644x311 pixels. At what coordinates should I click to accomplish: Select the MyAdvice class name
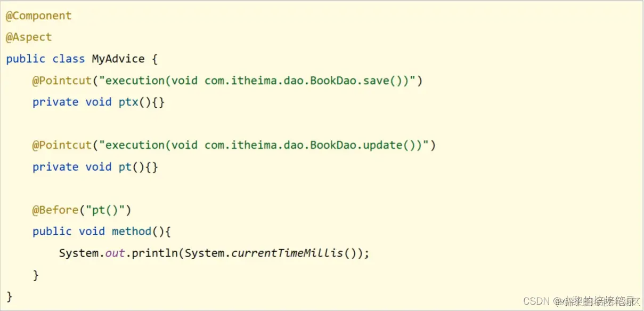click(x=118, y=59)
